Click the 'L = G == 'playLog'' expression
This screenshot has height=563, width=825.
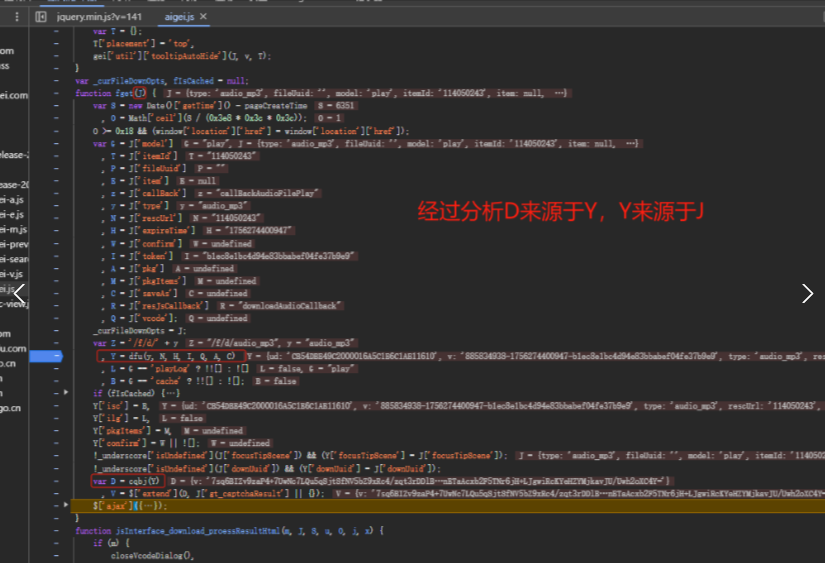pos(180,368)
